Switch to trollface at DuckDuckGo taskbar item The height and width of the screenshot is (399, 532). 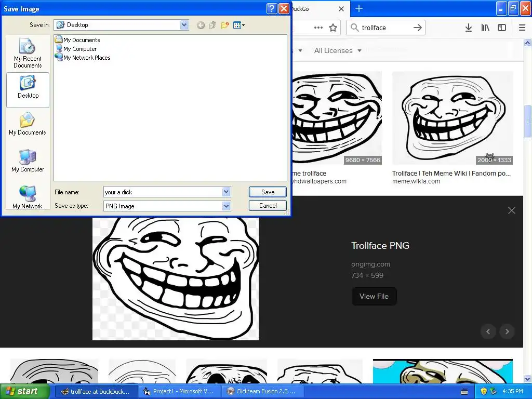(96, 392)
